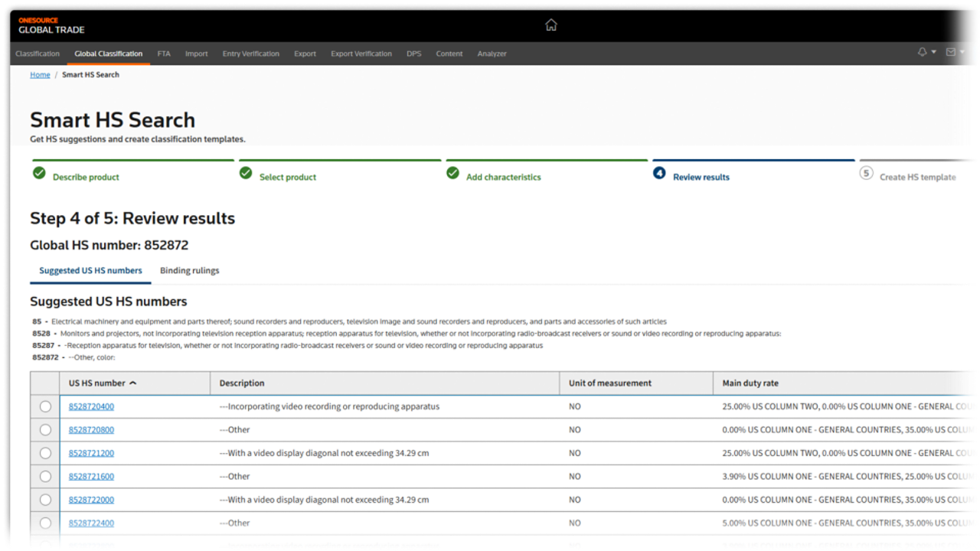Click the step 5 circle icon
This screenshot has height=551, width=980.
(866, 174)
